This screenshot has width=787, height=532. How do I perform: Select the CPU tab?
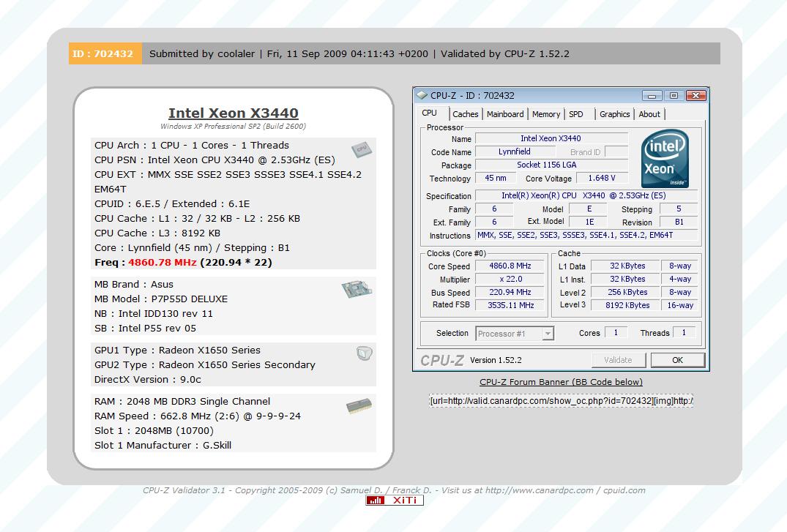(430, 113)
